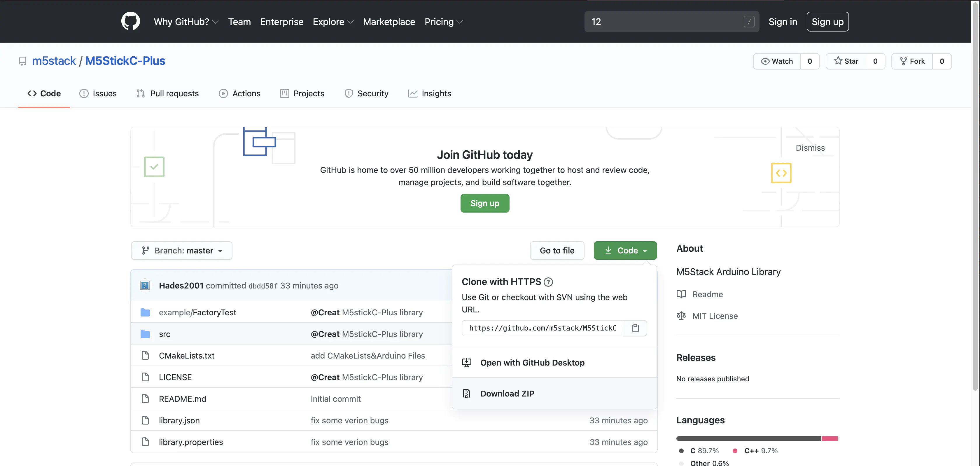The image size is (980, 466).
Task: Open the Marketplace navigation link
Action: [389, 22]
